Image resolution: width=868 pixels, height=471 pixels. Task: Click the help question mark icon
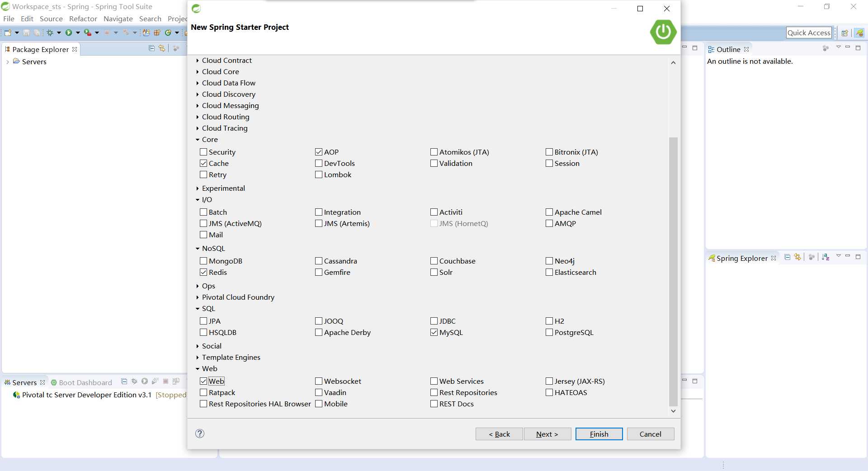200,433
